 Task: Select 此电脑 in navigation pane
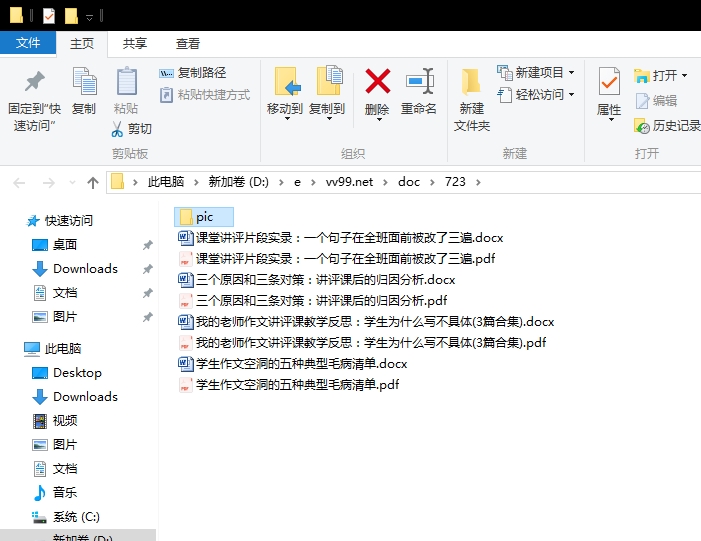[x=52, y=348]
